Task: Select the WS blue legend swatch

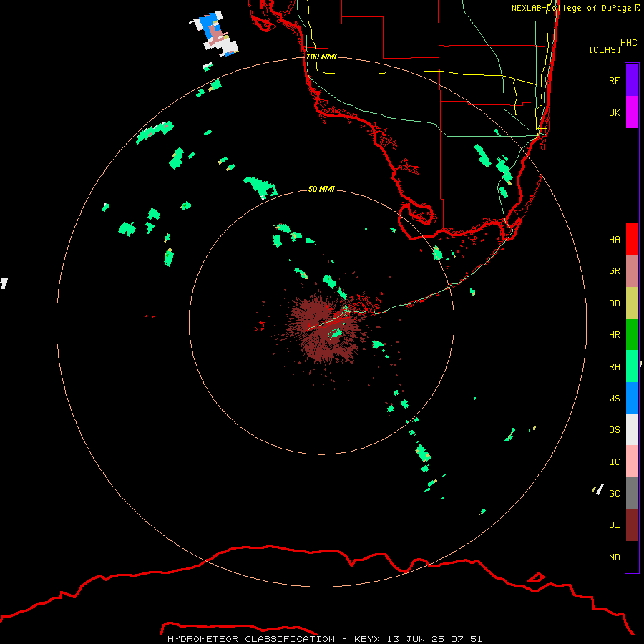Action: (632, 398)
